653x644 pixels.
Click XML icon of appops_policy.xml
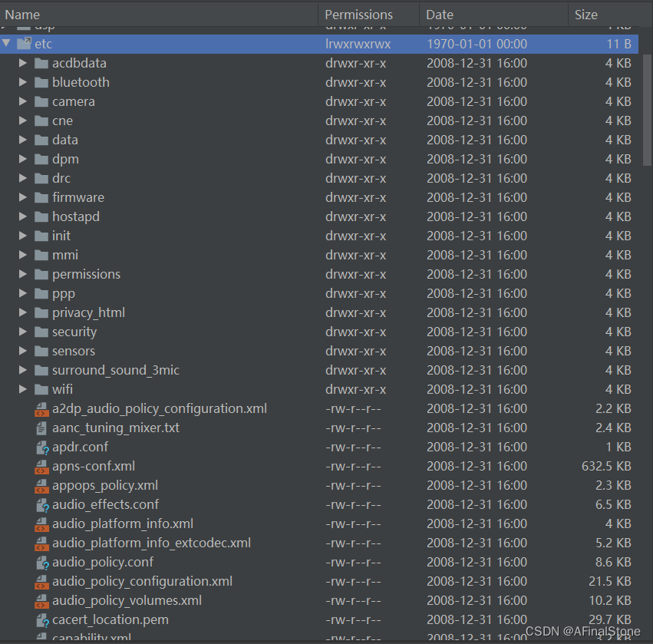41,486
